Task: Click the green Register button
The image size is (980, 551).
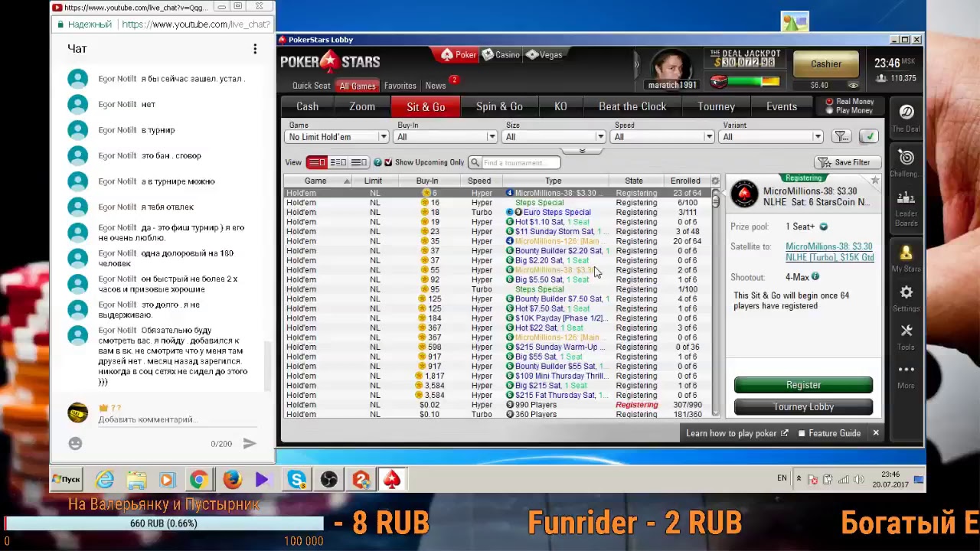Action: coord(803,385)
